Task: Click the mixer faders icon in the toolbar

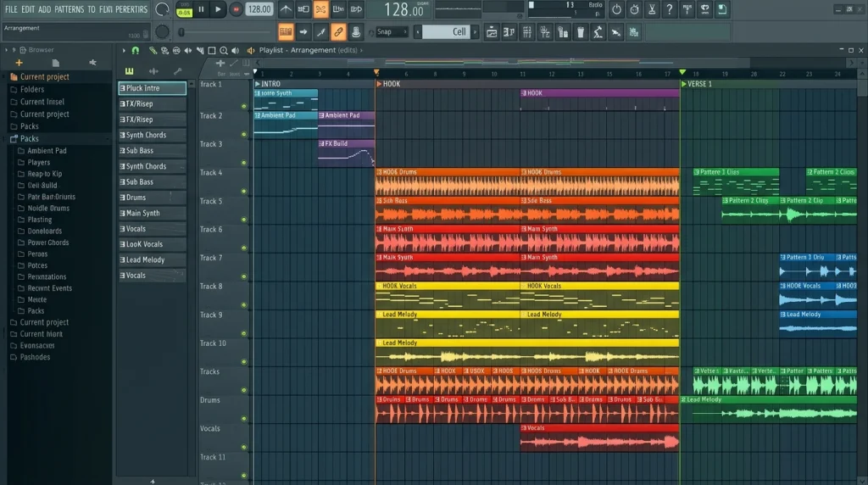Action: pyautogui.click(x=527, y=32)
